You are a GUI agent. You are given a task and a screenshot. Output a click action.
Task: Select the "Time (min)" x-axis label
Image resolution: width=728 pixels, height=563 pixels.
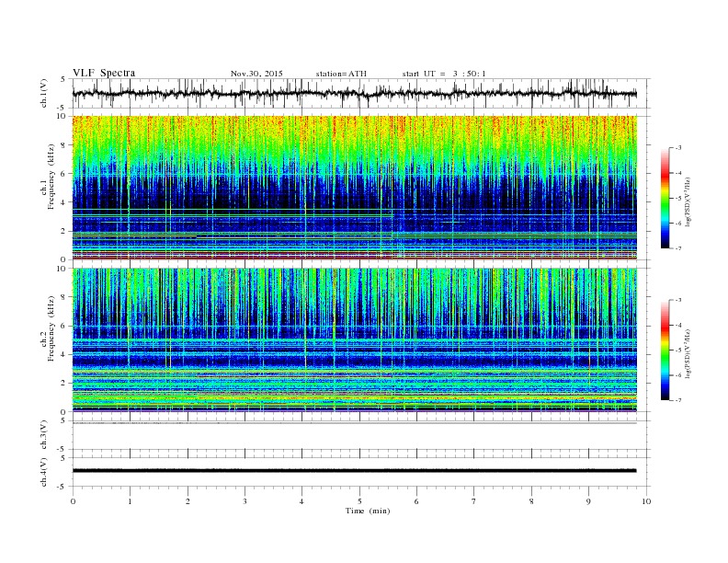click(x=368, y=511)
